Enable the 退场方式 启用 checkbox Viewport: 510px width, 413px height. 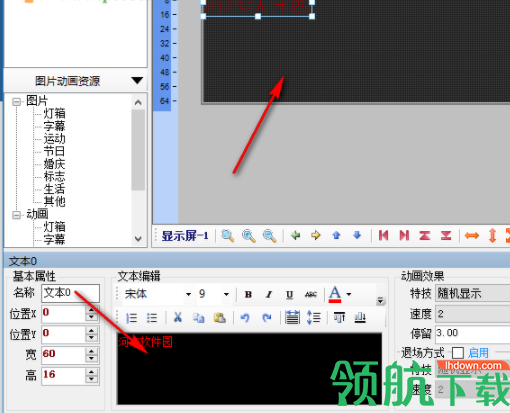458,353
